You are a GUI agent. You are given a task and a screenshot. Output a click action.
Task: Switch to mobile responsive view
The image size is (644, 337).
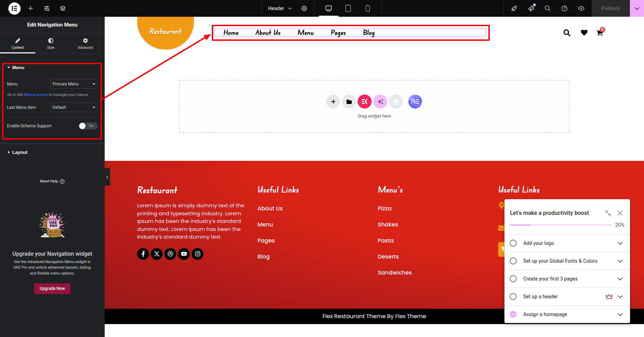pyautogui.click(x=367, y=8)
